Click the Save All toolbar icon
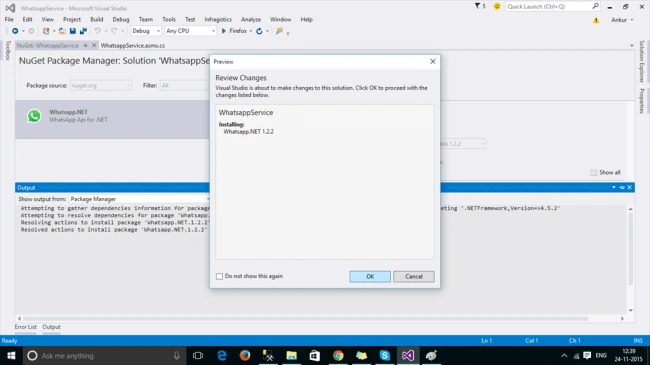650x365 pixels. 83,31
